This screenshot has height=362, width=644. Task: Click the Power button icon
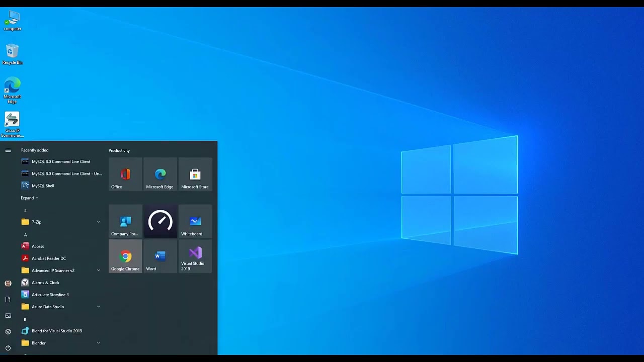coord(8,348)
